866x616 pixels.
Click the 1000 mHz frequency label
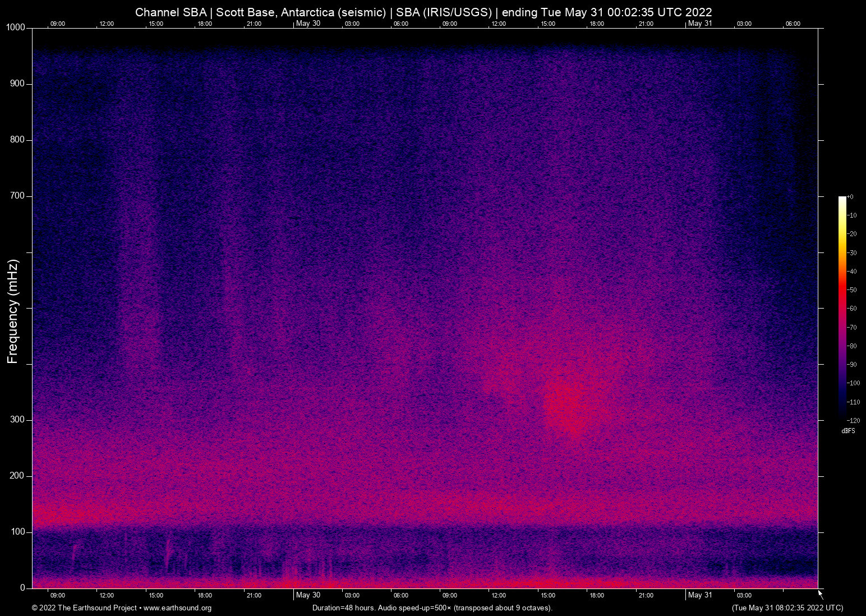click(x=16, y=27)
